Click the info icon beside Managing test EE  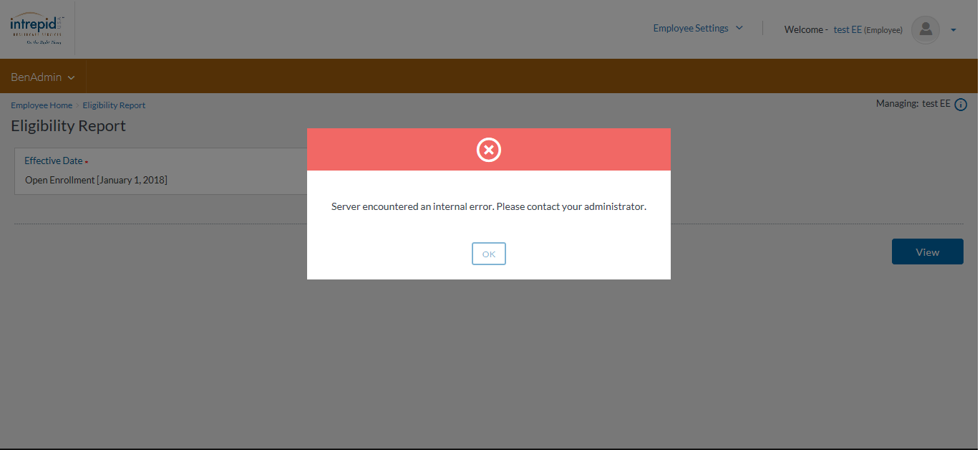pos(961,105)
